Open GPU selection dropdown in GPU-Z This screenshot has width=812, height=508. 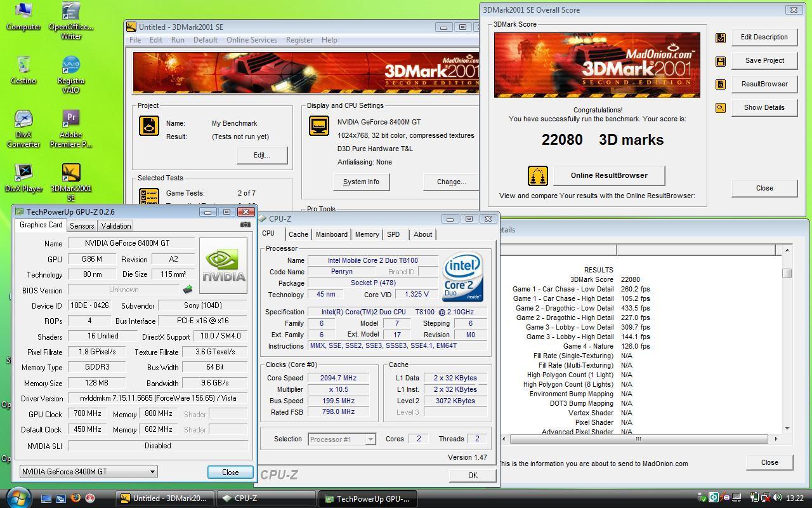pos(88,472)
